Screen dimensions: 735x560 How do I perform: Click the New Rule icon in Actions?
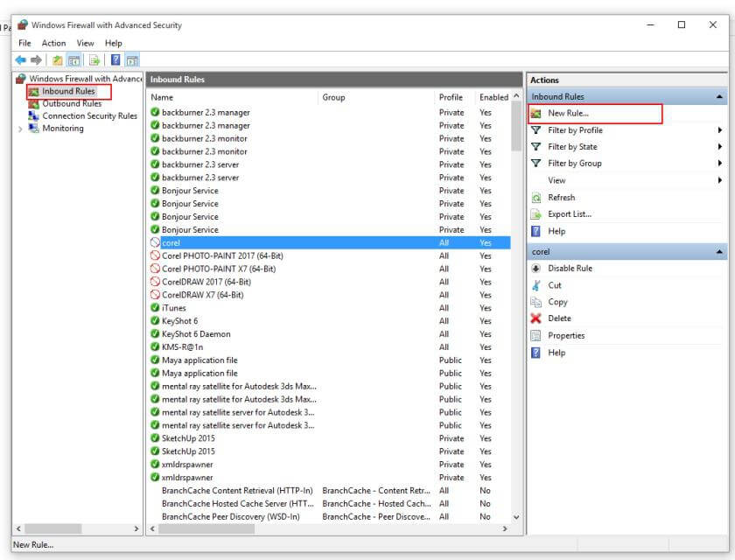pyautogui.click(x=535, y=114)
